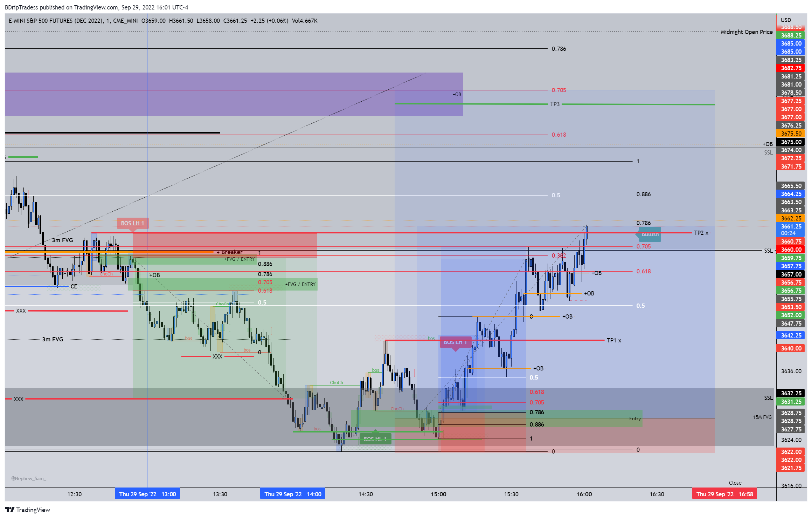Click the orange 3675.50 price label
The image size is (812, 518).
791,134
